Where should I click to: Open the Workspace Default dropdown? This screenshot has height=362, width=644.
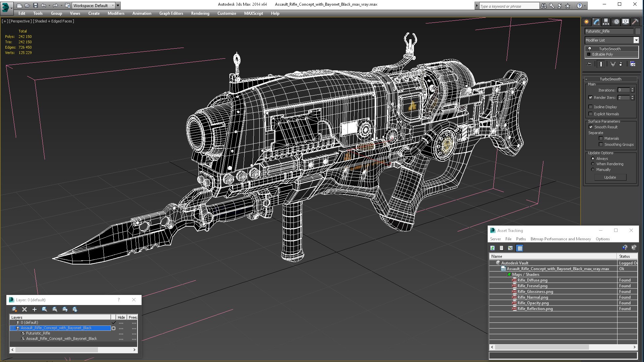click(x=94, y=5)
